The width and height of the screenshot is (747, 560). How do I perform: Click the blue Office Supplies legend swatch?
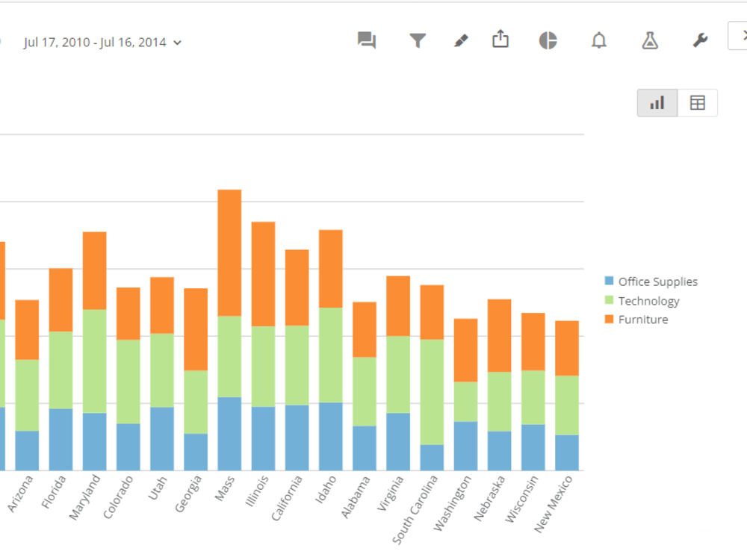click(x=610, y=281)
